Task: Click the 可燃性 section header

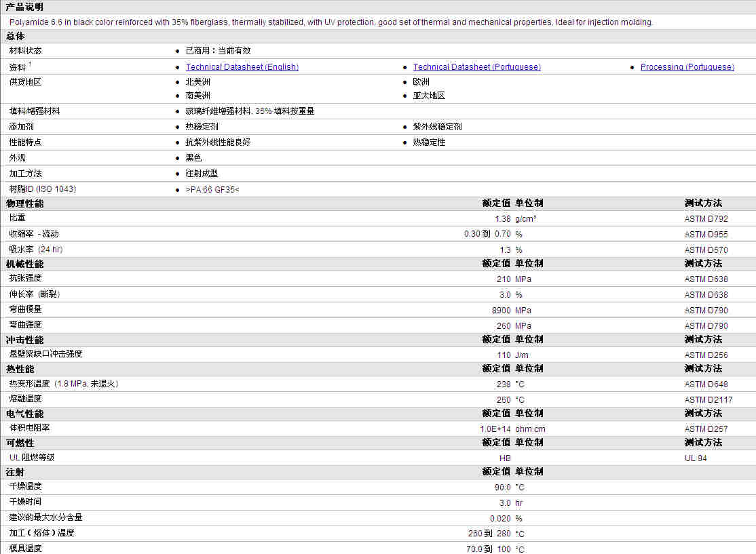Action: 20,443
